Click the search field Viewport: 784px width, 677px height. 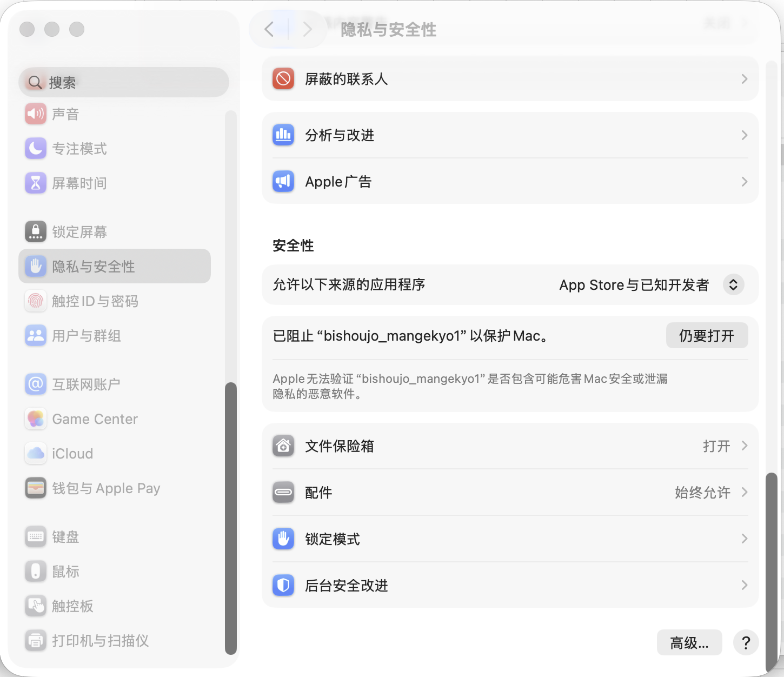[x=124, y=82]
